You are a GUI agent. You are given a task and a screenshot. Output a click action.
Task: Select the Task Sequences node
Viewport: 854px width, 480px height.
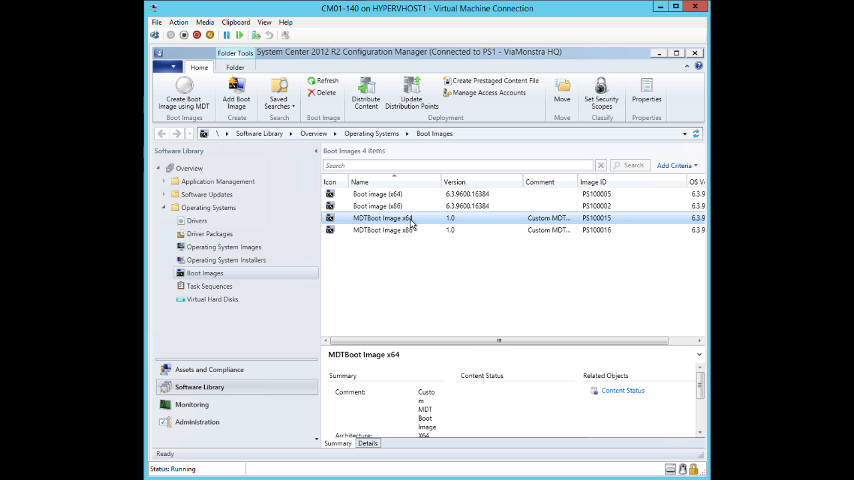(x=209, y=286)
